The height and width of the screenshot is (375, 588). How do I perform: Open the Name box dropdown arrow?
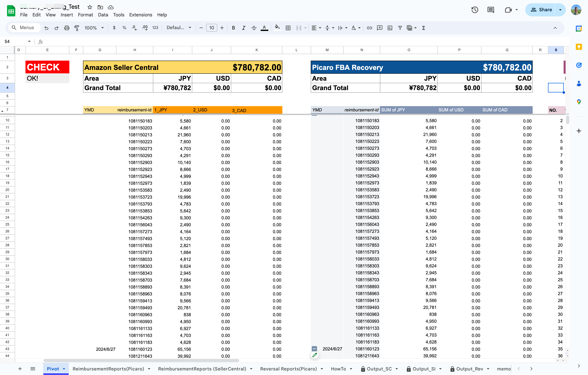[29, 42]
